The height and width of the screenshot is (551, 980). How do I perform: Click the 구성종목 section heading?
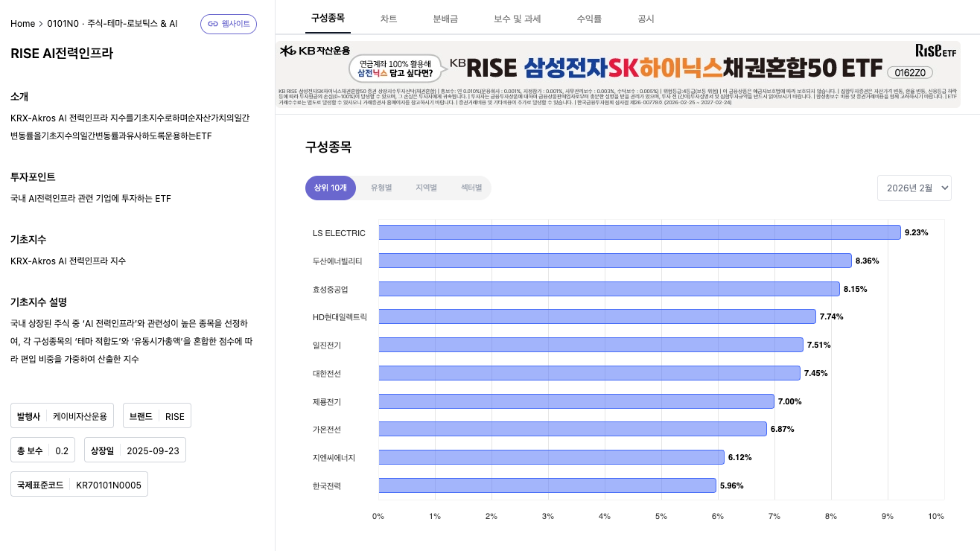tap(328, 147)
